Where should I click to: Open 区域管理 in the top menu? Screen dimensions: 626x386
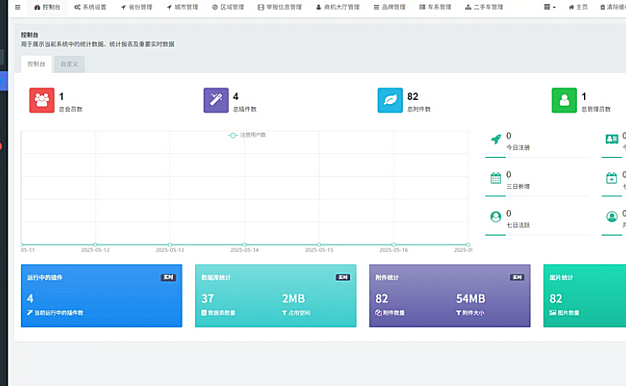coord(228,7)
